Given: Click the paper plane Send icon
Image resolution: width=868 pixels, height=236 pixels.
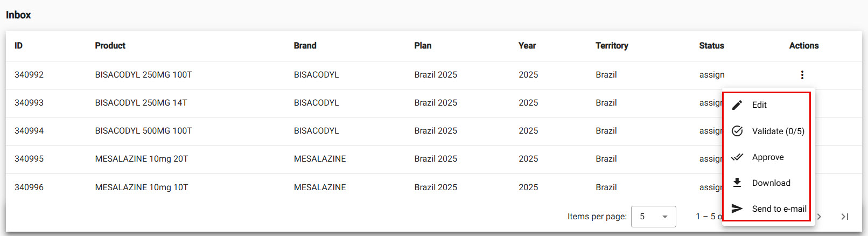Looking at the screenshot, I should (x=738, y=209).
